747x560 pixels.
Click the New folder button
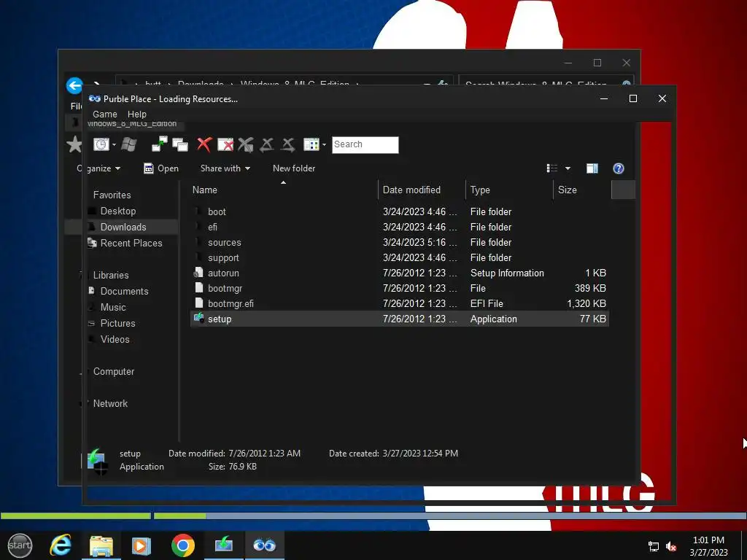[x=294, y=168]
